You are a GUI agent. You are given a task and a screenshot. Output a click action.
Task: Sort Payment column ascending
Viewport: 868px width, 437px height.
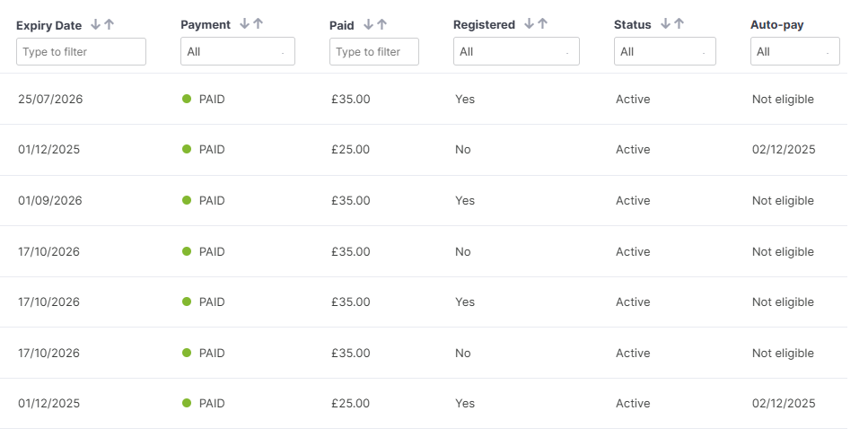[x=258, y=25]
